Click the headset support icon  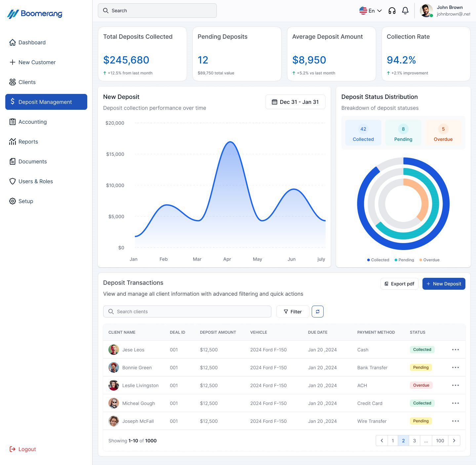[392, 11]
